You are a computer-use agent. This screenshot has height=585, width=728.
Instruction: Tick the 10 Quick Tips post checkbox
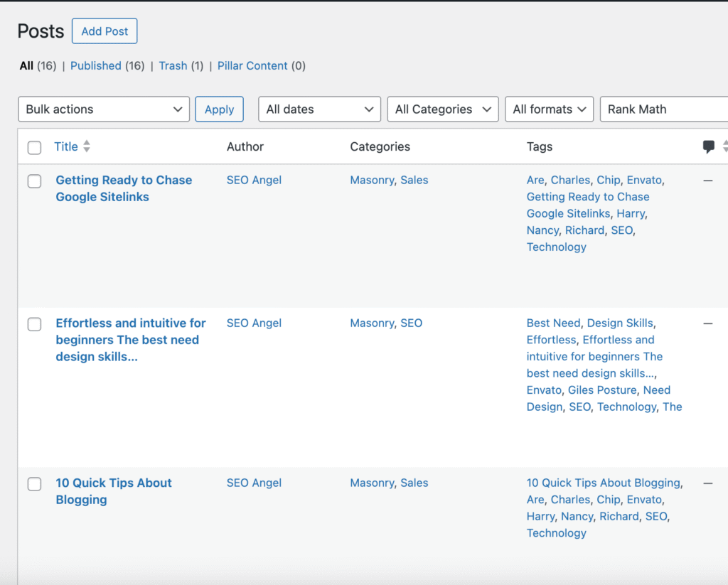click(x=34, y=484)
